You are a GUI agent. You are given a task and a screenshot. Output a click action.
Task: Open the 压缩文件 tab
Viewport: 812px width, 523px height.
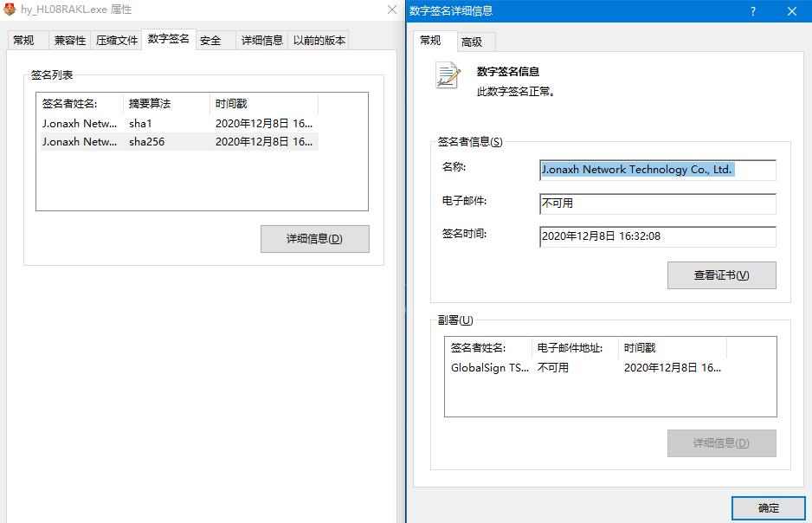coord(117,40)
